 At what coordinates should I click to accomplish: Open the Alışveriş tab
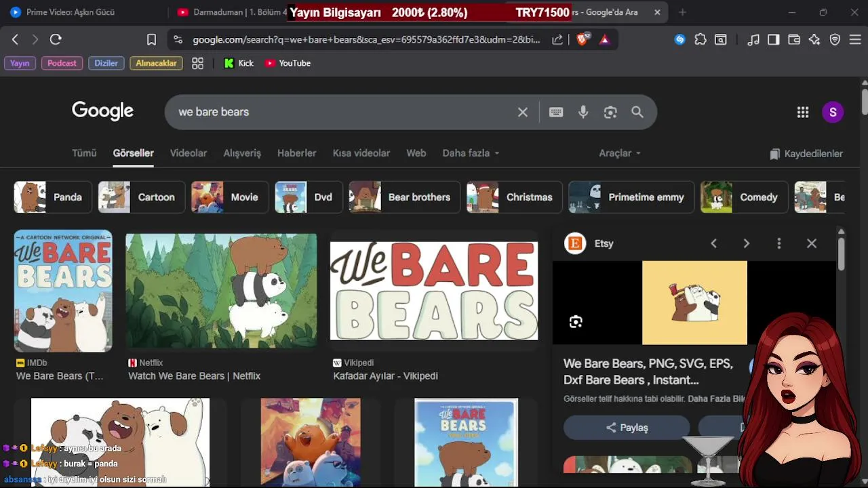tap(242, 153)
